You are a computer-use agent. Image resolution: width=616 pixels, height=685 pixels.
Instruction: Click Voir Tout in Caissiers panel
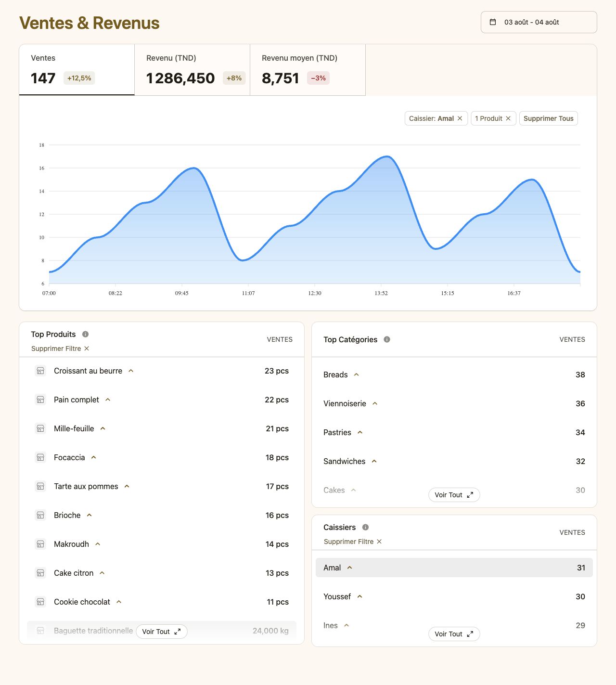(454, 634)
